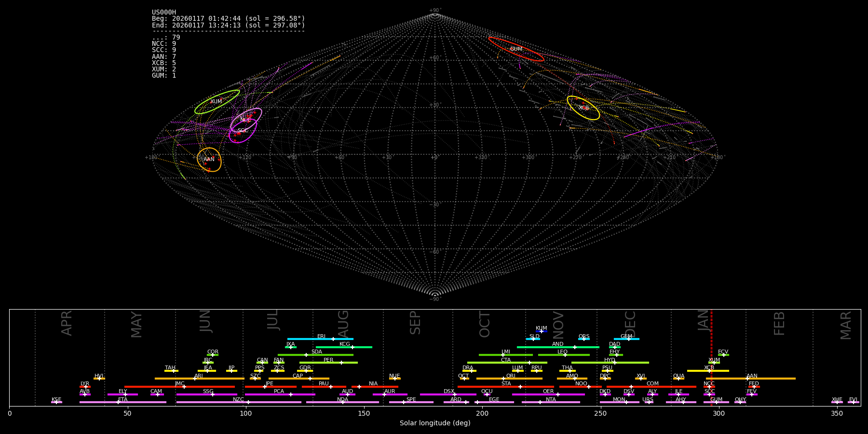
Task: Click the AUG month label in the timeline
Action: point(343,323)
